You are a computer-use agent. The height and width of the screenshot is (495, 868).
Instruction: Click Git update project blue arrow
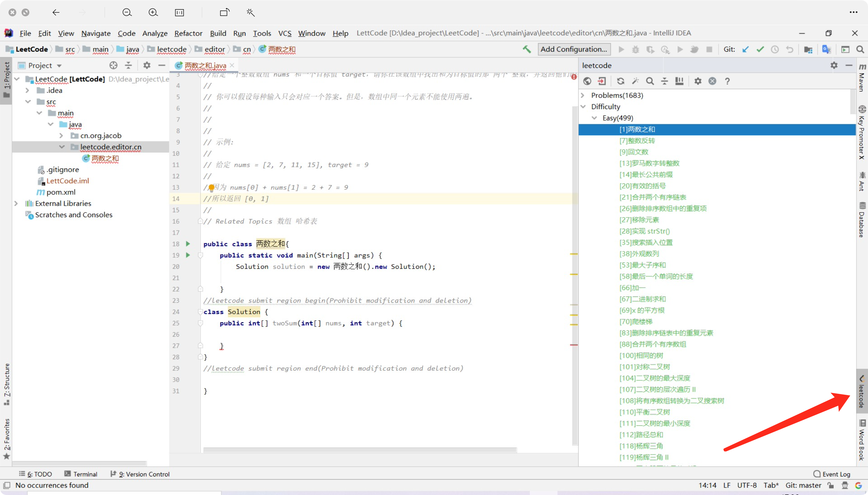pyautogui.click(x=745, y=49)
